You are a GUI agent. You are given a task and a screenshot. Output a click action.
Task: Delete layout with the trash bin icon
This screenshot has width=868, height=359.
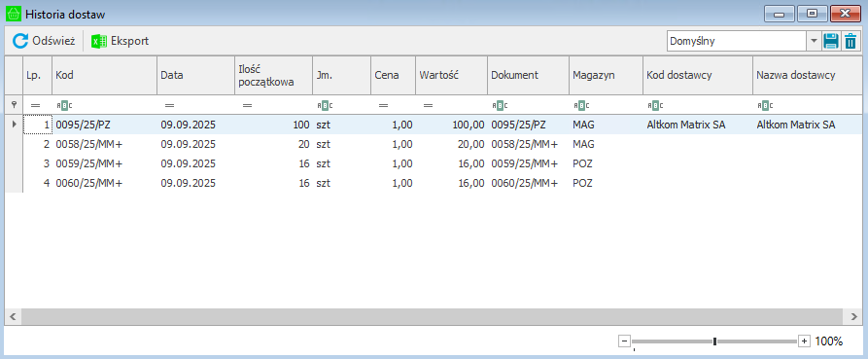(850, 41)
